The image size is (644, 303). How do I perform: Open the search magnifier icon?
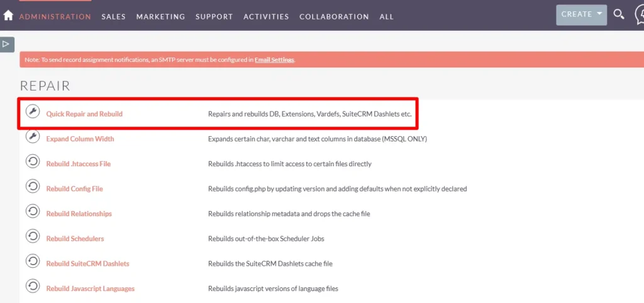(x=619, y=14)
